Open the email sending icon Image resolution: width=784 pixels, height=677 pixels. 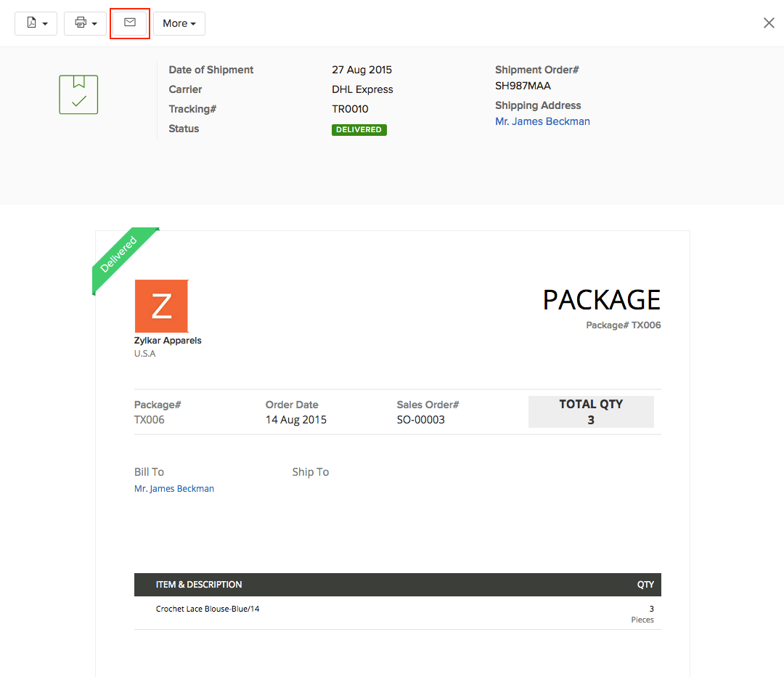[x=129, y=23]
